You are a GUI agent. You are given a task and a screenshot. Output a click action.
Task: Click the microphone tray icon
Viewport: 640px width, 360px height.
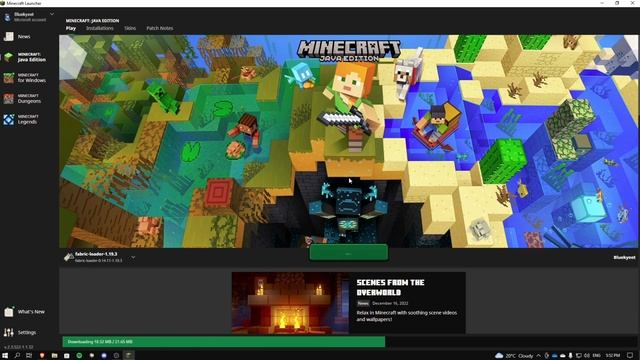570,356
